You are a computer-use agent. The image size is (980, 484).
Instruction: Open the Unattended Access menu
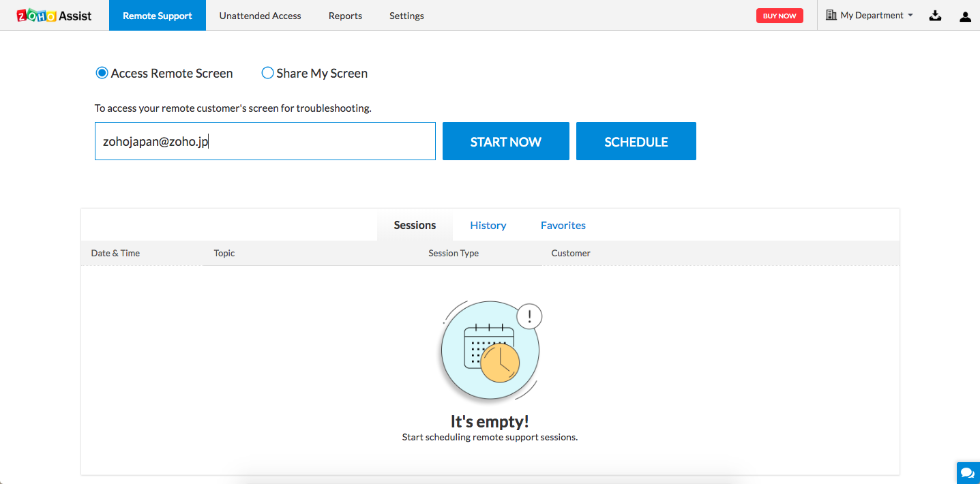[x=260, y=16]
